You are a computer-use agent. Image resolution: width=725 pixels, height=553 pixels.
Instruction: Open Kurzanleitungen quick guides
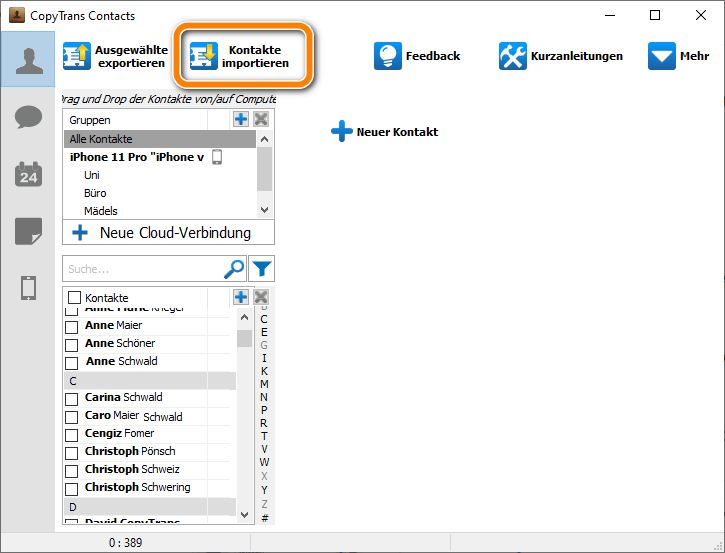pos(560,56)
